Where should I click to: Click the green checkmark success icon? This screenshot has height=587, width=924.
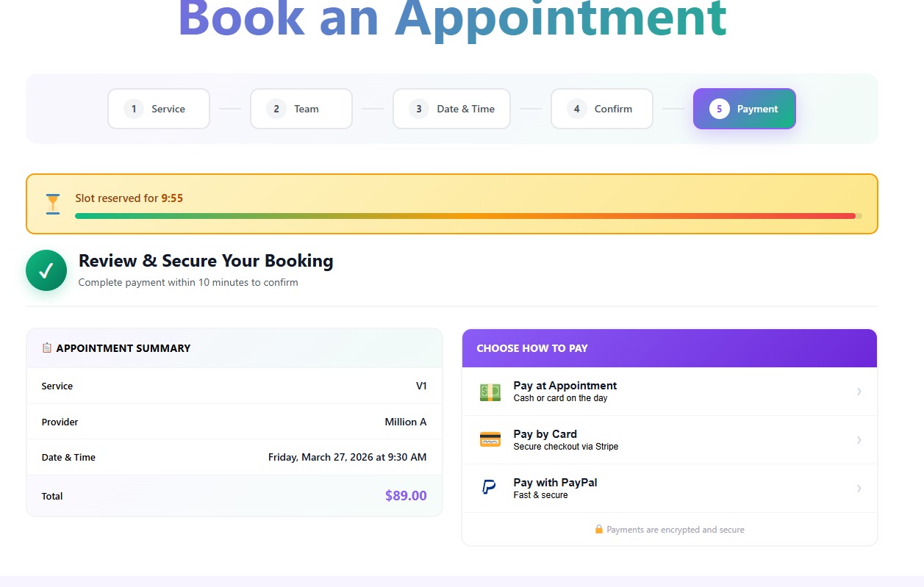46,270
